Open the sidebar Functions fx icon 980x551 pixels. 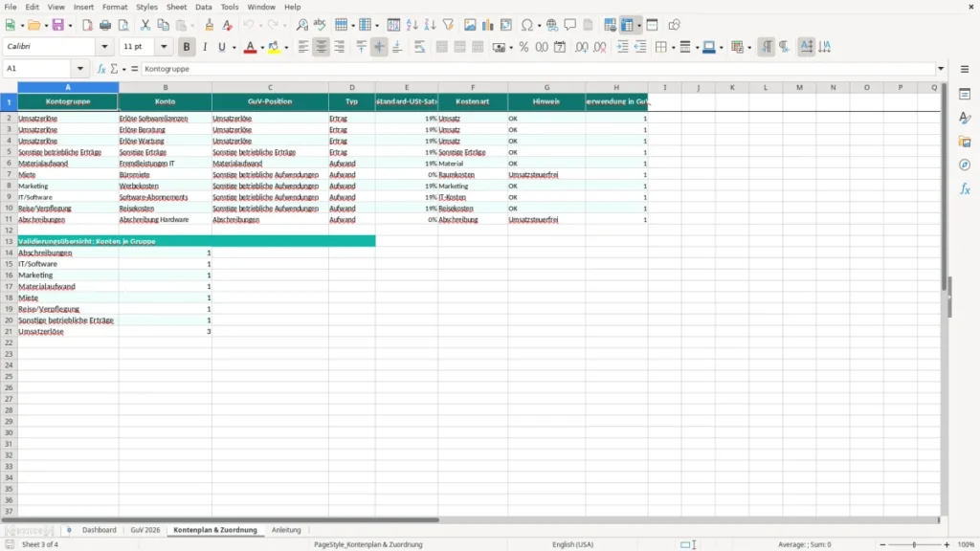coord(965,188)
